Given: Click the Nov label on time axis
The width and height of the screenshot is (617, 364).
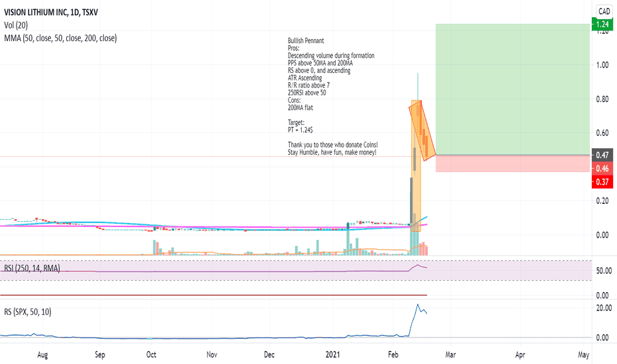Looking at the screenshot, I should pyautogui.click(x=212, y=355).
